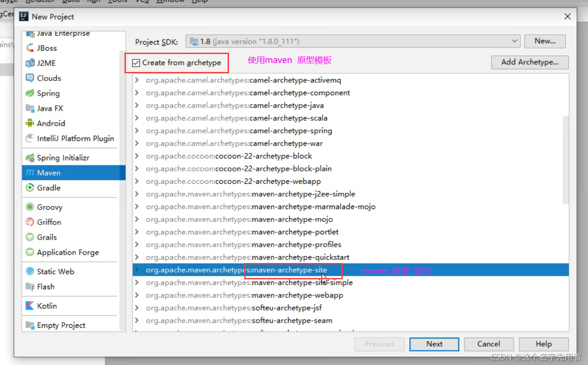Click the IntelliJ logo in title bar
Screen dimensions: 588x365
point(24,17)
